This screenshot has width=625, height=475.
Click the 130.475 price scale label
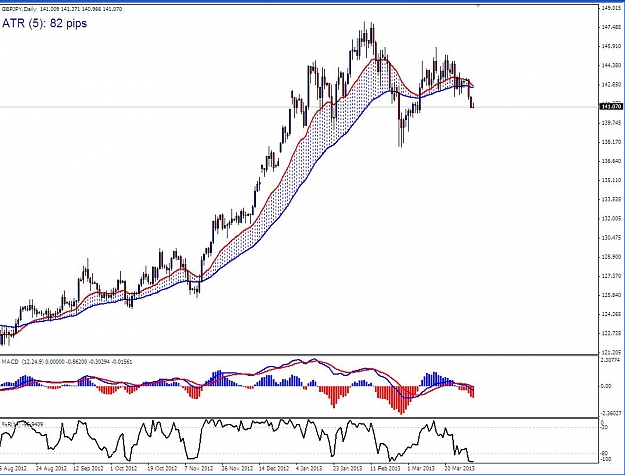coord(612,238)
